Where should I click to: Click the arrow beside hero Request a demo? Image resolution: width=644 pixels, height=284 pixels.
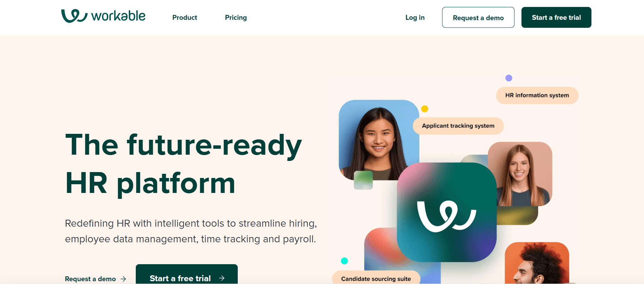click(x=123, y=279)
